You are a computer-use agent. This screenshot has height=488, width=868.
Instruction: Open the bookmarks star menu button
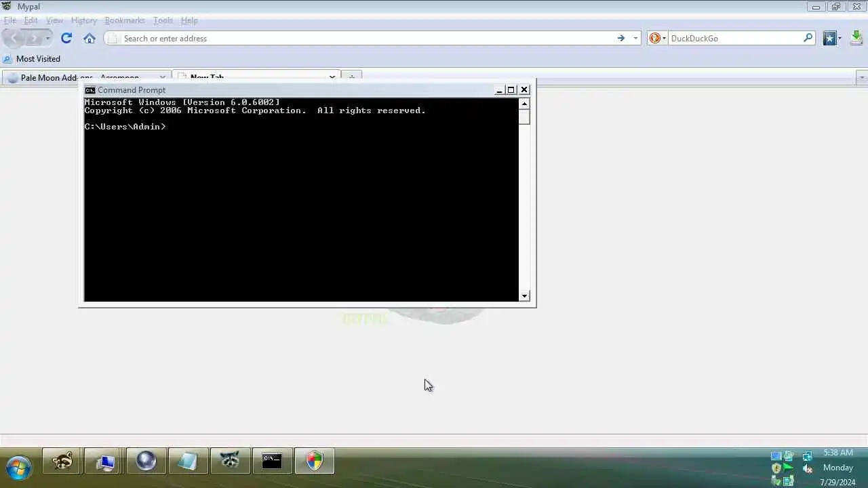tap(829, 38)
